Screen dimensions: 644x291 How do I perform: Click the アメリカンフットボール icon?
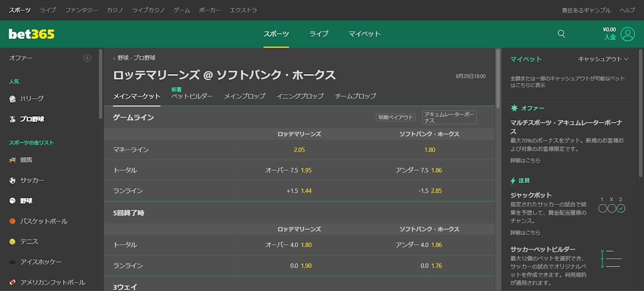click(13, 282)
